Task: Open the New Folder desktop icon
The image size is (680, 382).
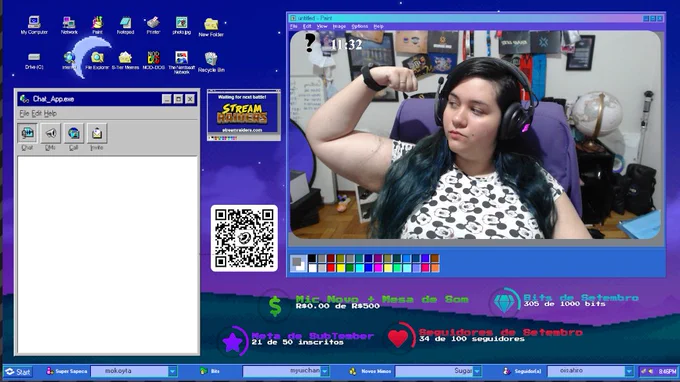Action: coord(211,27)
